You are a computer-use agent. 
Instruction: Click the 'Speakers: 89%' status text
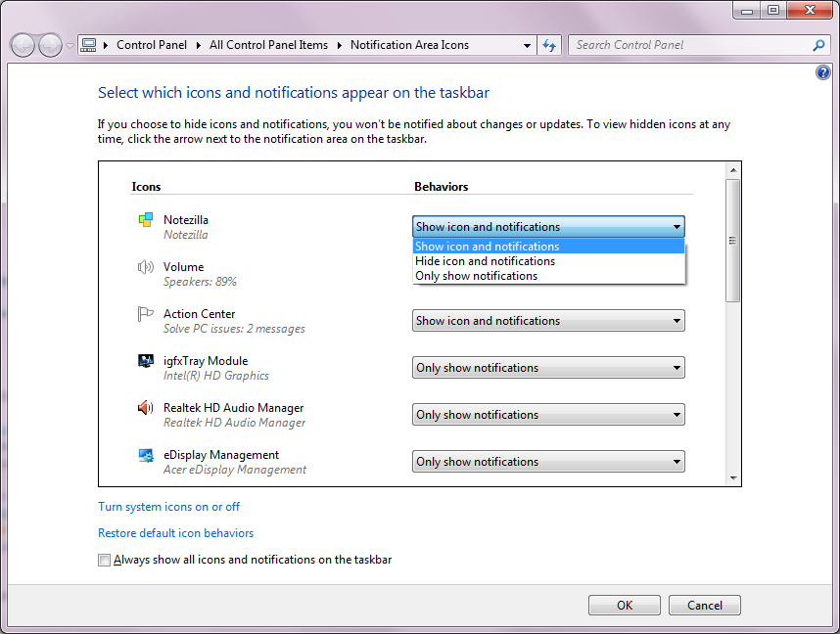pyautogui.click(x=200, y=282)
